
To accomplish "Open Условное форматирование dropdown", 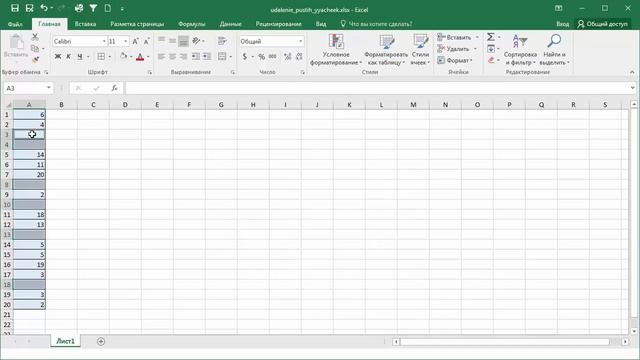I will coord(336,50).
